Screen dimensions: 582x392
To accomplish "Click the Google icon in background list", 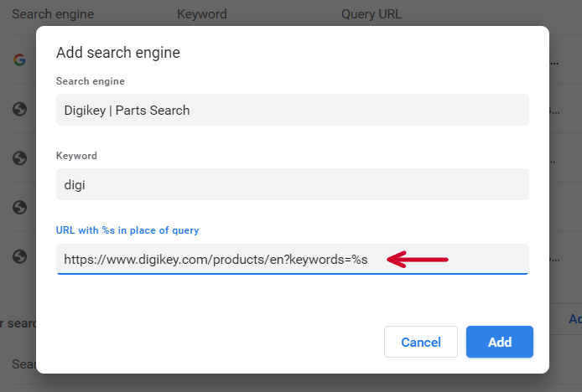I will (x=19, y=59).
